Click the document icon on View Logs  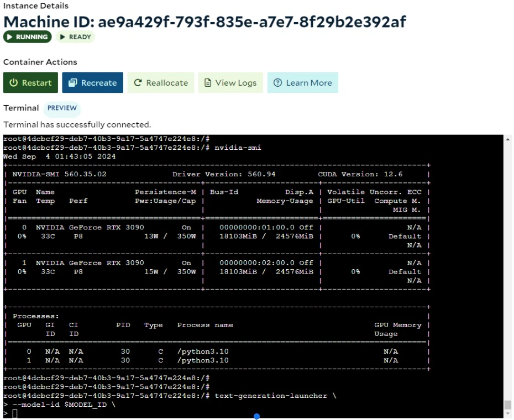pos(207,83)
